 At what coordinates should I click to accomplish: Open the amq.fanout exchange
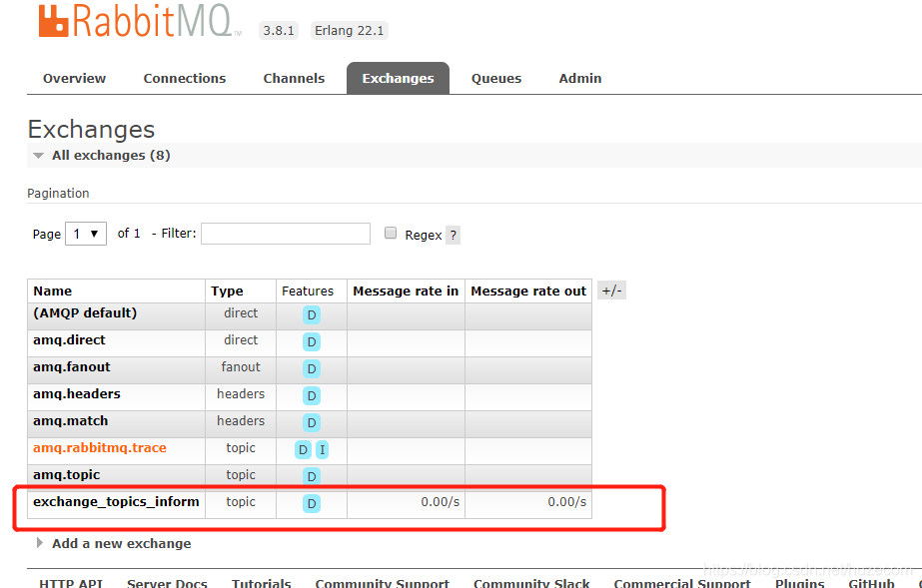pyautogui.click(x=72, y=367)
